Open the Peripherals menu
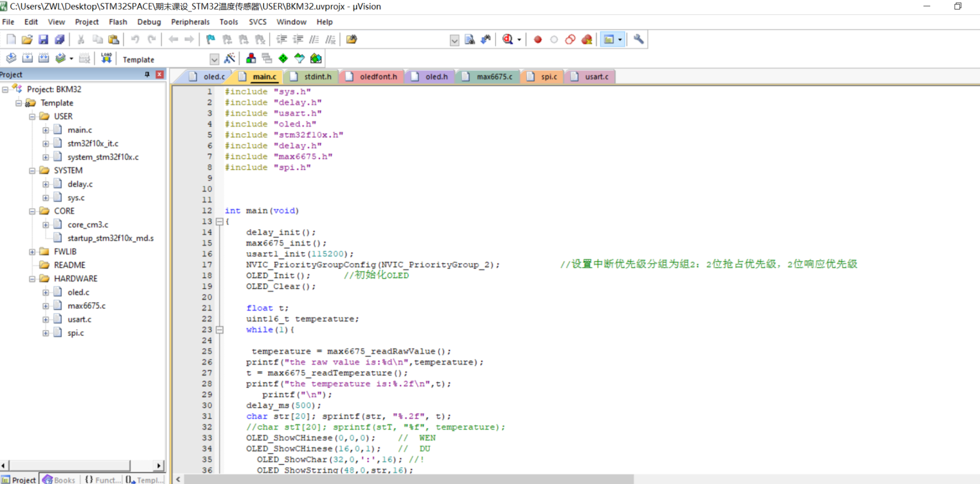 click(x=190, y=22)
